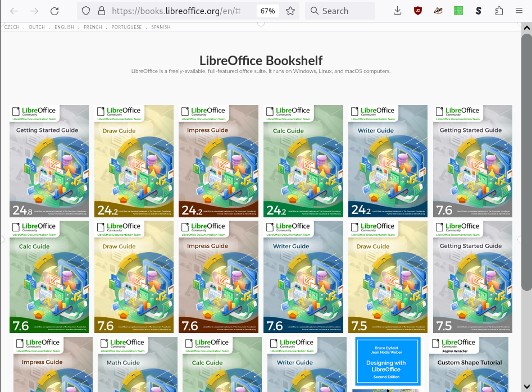The image size is (532, 392).
Task: Click the vertical scrollbar thumb
Action: (526, 162)
